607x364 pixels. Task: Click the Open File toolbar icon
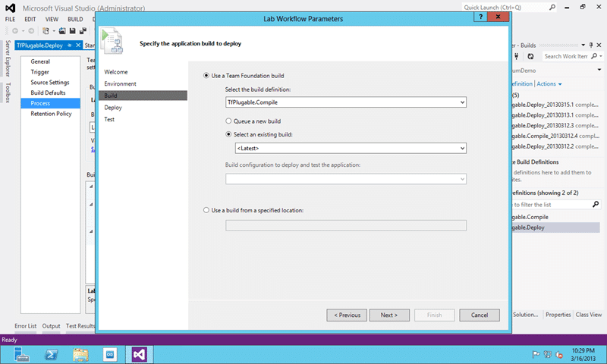(x=62, y=31)
